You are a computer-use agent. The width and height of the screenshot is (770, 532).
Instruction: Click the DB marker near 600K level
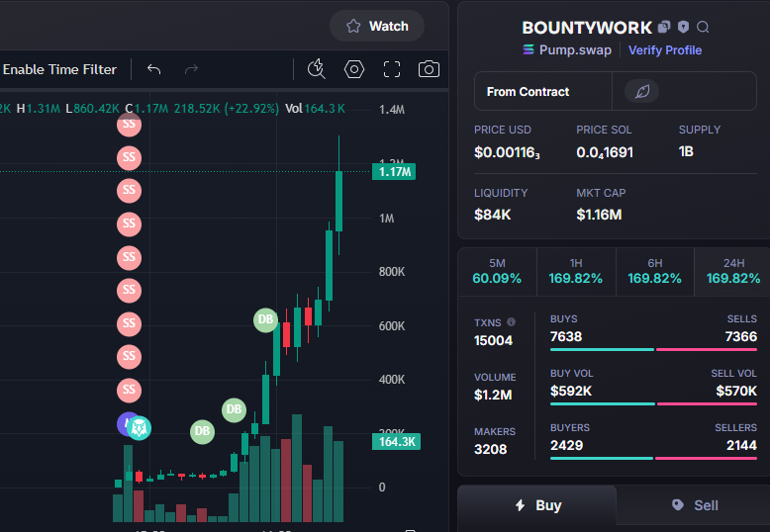click(x=265, y=320)
